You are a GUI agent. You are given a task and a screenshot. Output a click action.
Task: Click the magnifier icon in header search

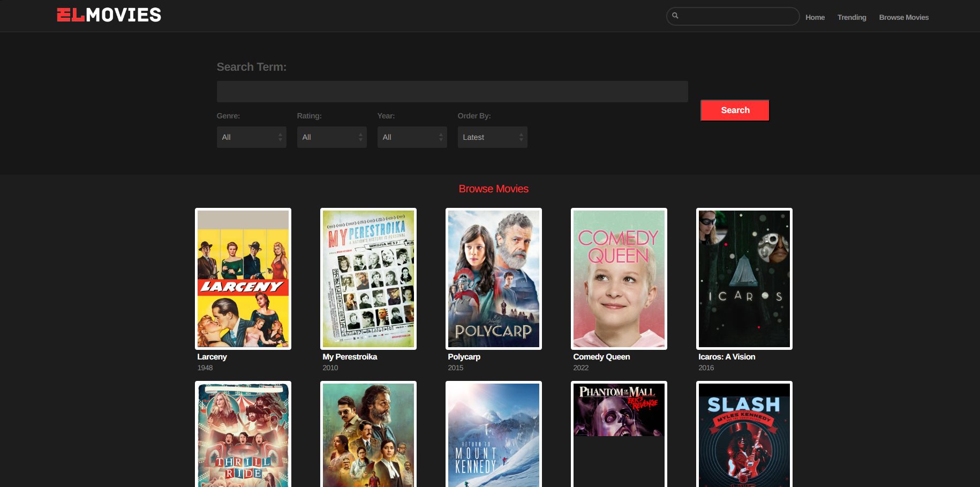click(x=675, y=16)
